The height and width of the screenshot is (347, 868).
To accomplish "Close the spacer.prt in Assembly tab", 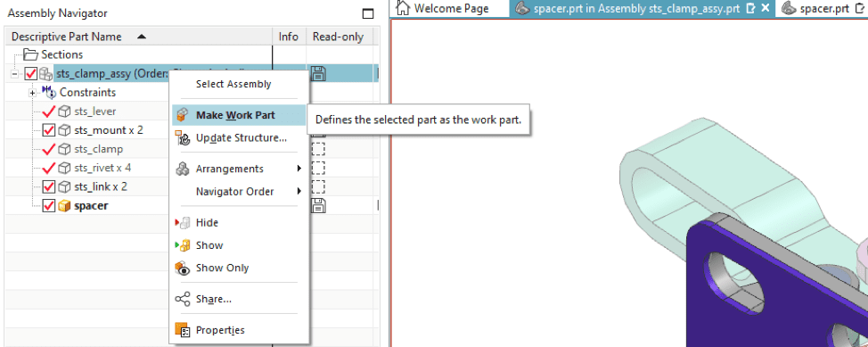I will 765,8.
